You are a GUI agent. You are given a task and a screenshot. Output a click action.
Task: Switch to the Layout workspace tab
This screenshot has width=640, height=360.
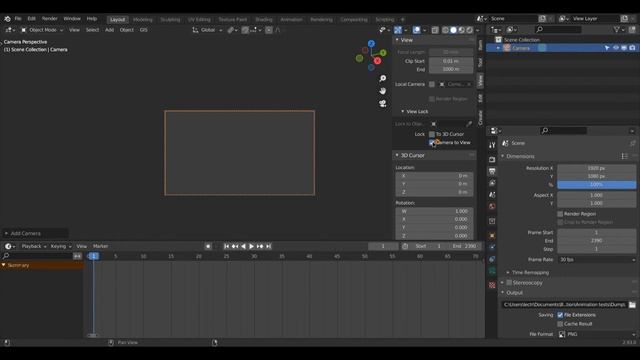pos(117,19)
